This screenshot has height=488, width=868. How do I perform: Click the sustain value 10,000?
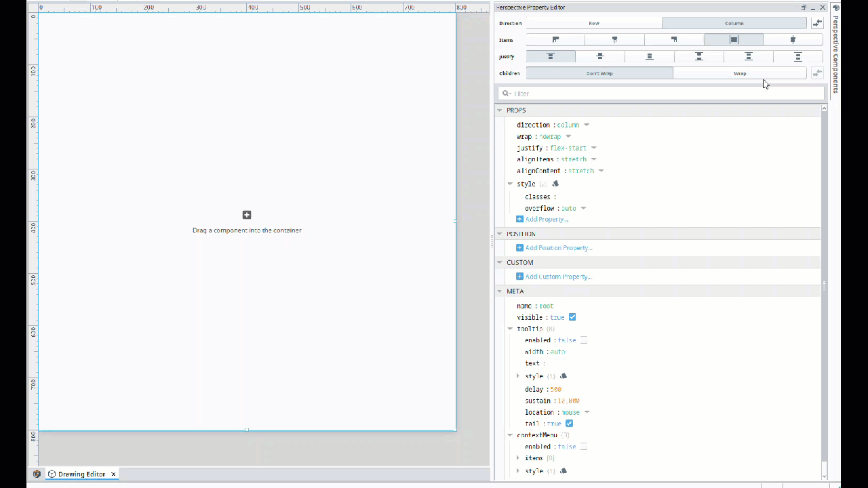568,401
